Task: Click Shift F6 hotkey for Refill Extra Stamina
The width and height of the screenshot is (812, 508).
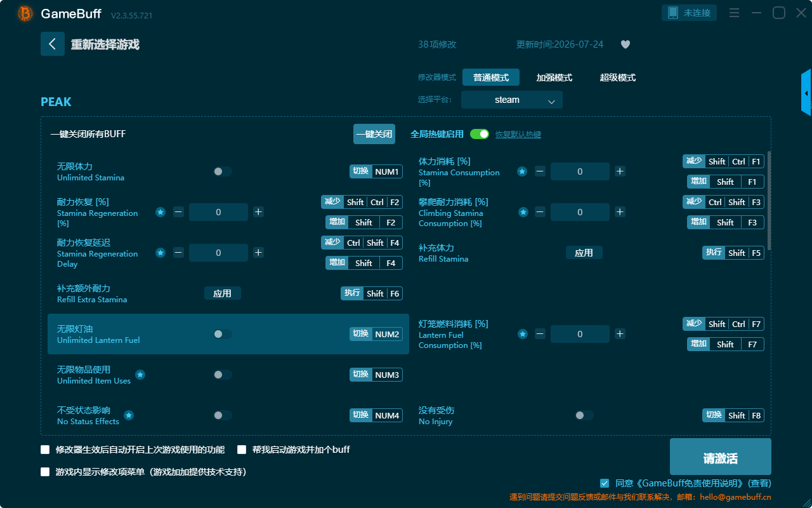Action: [372, 293]
